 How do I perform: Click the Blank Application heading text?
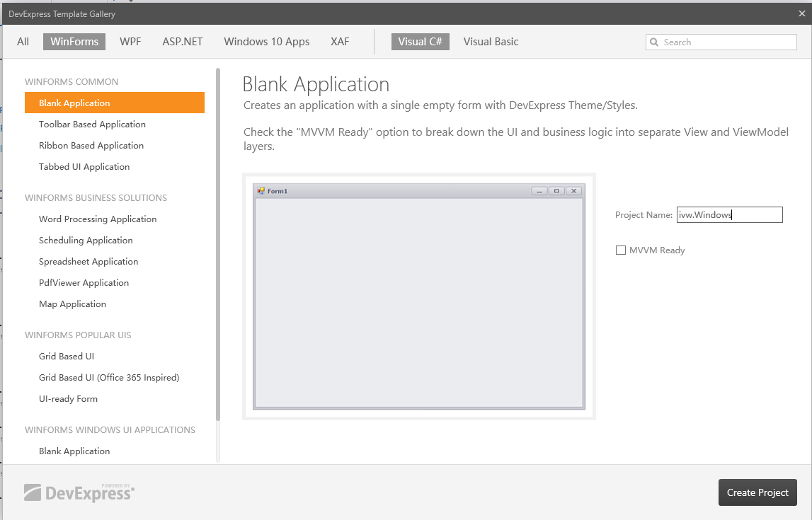tap(316, 84)
